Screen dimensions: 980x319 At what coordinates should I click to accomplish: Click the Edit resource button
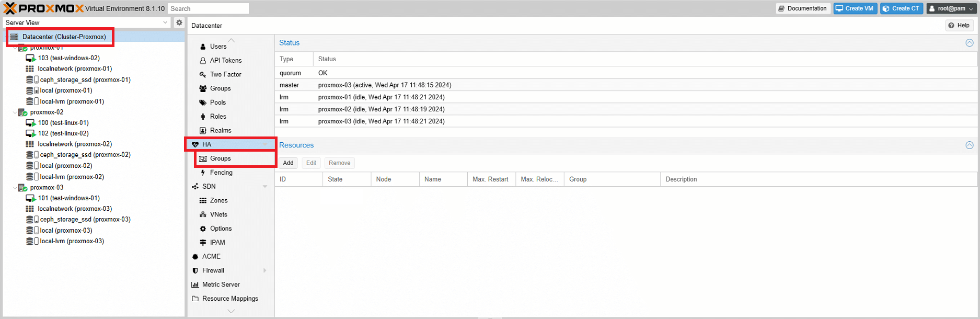[311, 163]
